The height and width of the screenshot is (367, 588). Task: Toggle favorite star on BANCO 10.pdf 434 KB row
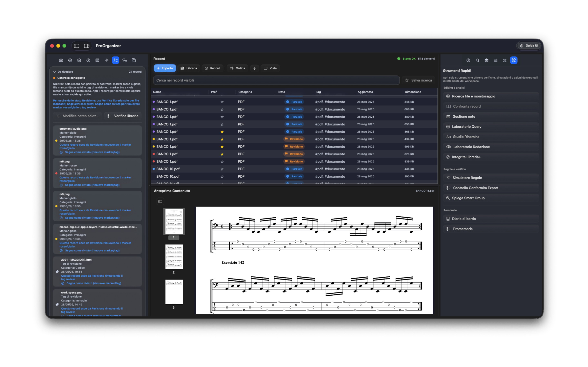(x=222, y=169)
